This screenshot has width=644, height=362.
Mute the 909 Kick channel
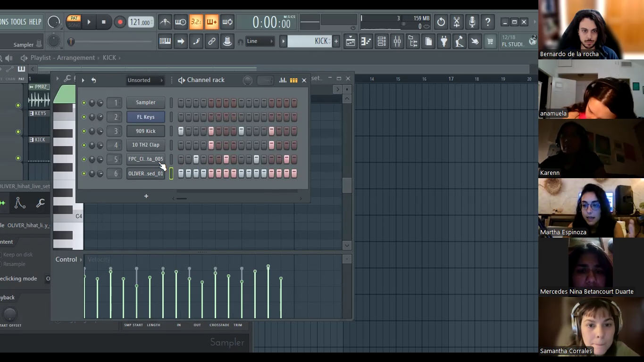84,131
